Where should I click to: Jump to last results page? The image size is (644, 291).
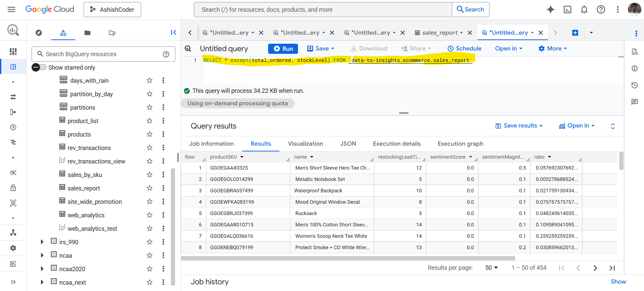pos(612,268)
